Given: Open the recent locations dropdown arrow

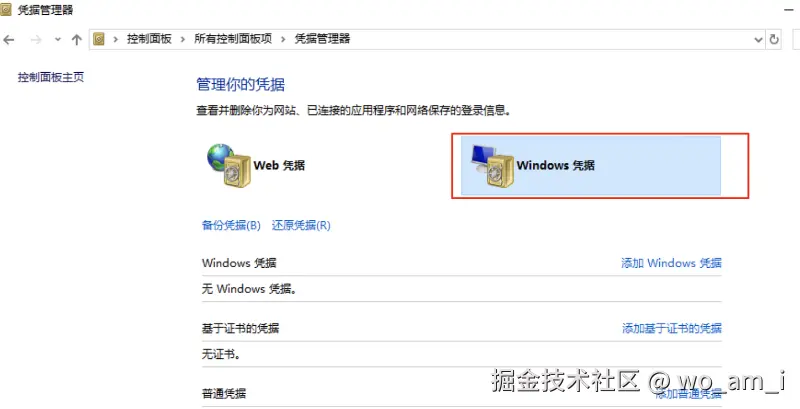Looking at the screenshot, I should tap(58, 39).
